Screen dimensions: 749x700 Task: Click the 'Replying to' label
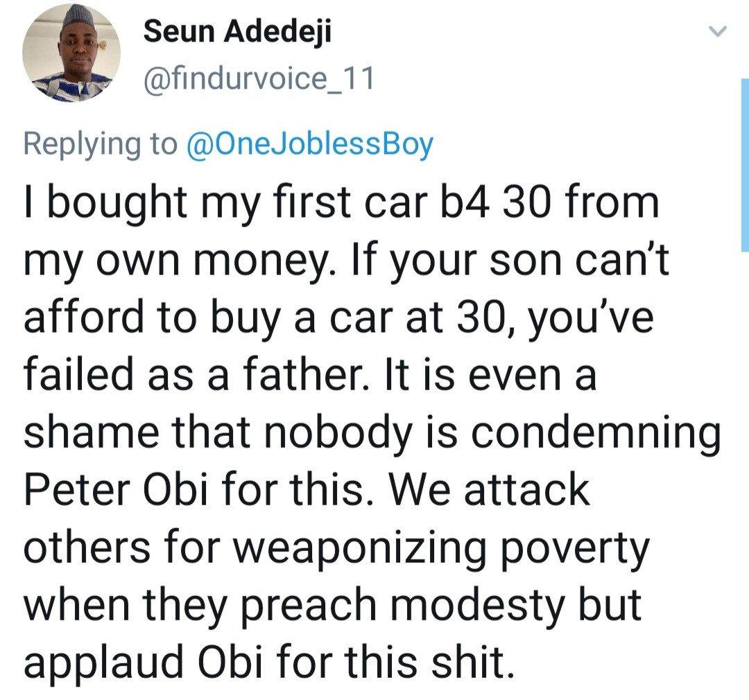[x=101, y=143]
